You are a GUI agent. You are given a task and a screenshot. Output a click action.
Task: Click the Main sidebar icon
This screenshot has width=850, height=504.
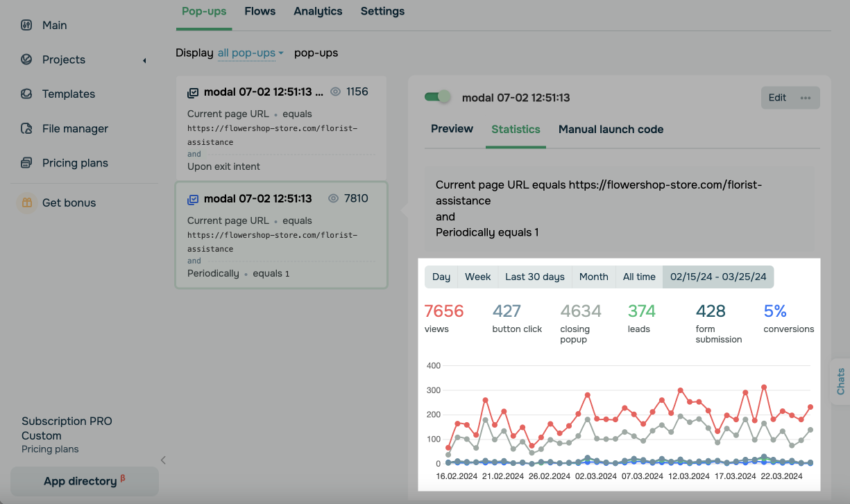pyautogui.click(x=26, y=25)
